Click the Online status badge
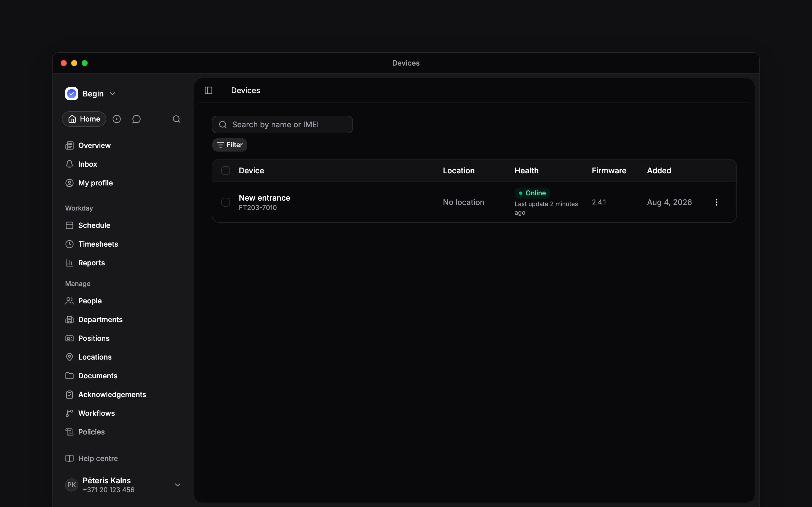The width and height of the screenshot is (812, 507). (x=532, y=193)
